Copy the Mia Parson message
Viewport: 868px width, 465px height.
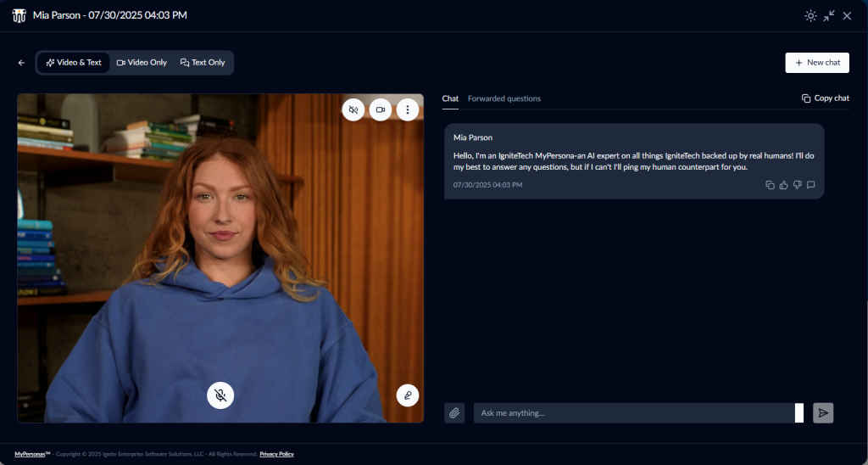pyautogui.click(x=770, y=185)
